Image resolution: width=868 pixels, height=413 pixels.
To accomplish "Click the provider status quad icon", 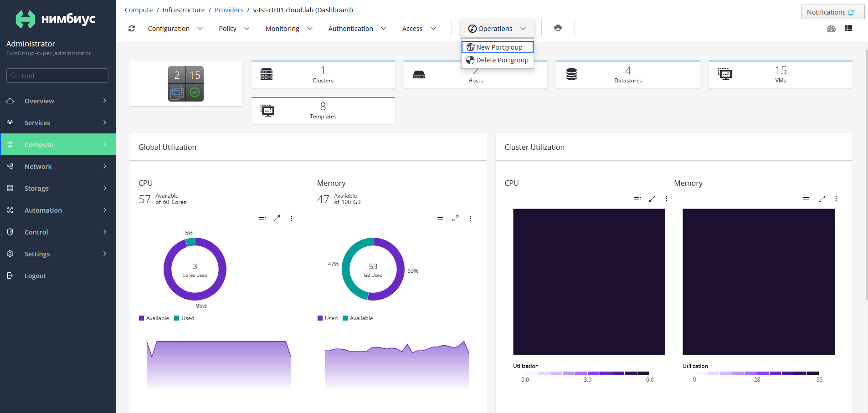I will click(186, 84).
